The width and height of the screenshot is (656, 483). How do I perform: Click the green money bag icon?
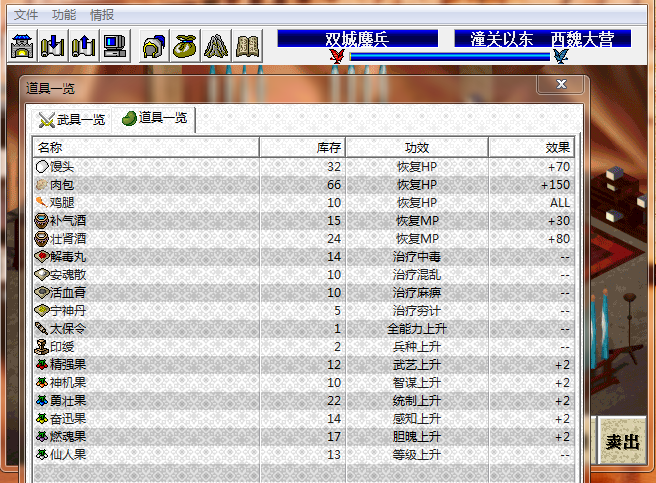[185, 45]
